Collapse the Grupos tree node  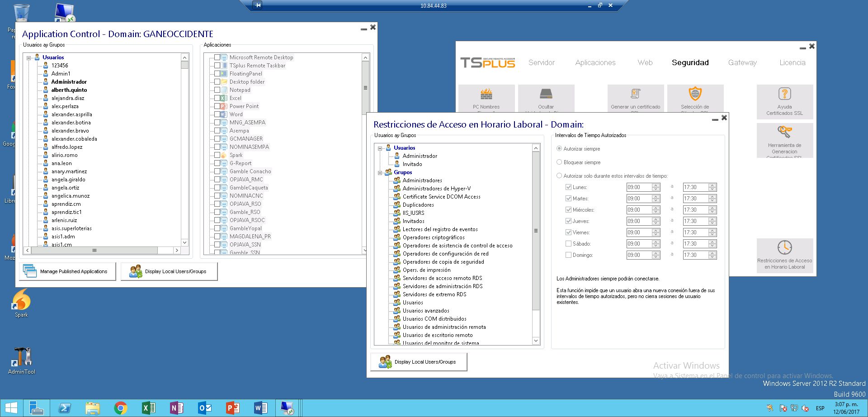[x=380, y=172]
